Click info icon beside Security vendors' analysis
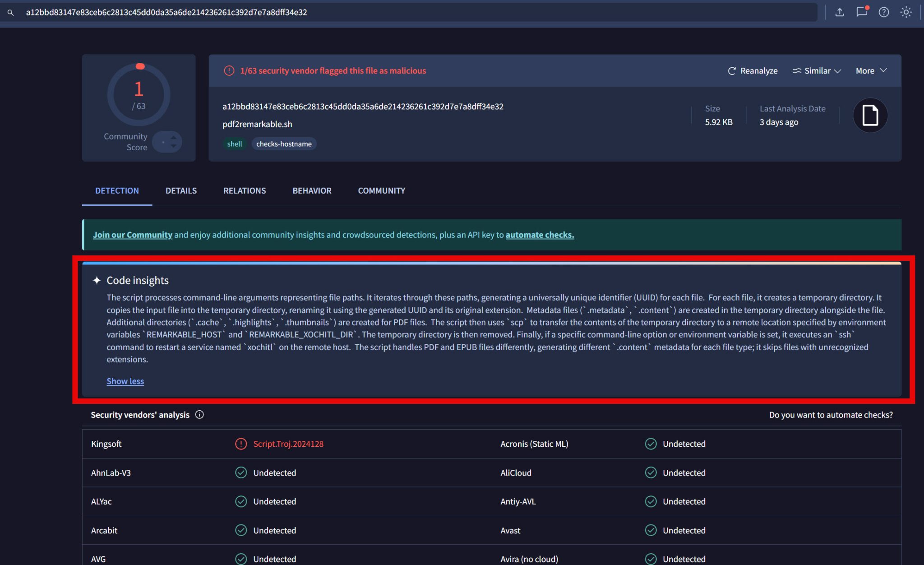924x565 pixels. click(x=199, y=415)
